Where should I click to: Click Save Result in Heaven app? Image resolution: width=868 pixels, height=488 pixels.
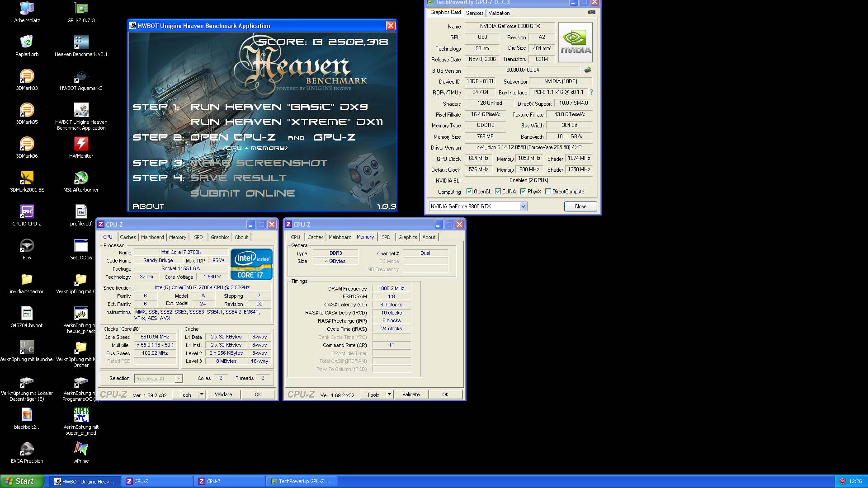pos(238,178)
